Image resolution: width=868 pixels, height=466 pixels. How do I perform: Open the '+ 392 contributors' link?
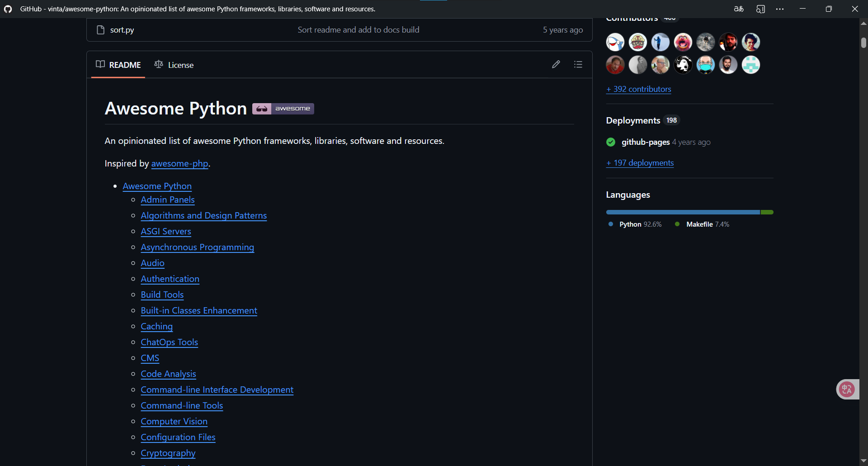click(x=639, y=89)
